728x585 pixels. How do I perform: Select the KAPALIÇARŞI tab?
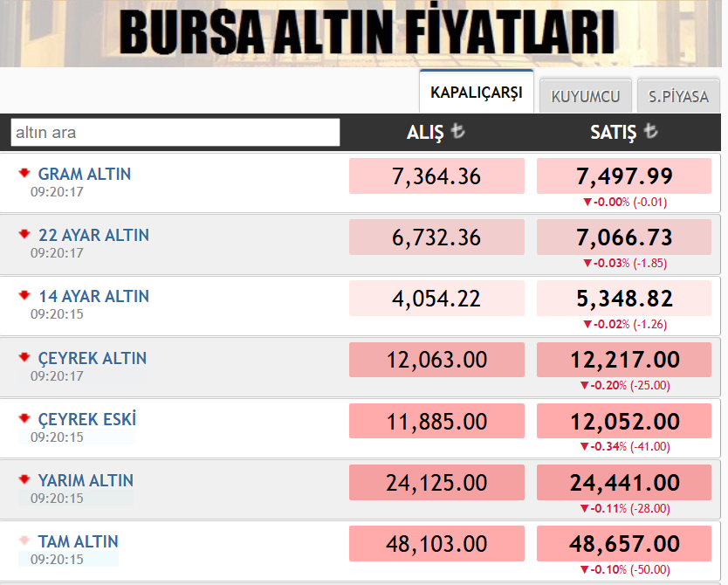tap(476, 90)
